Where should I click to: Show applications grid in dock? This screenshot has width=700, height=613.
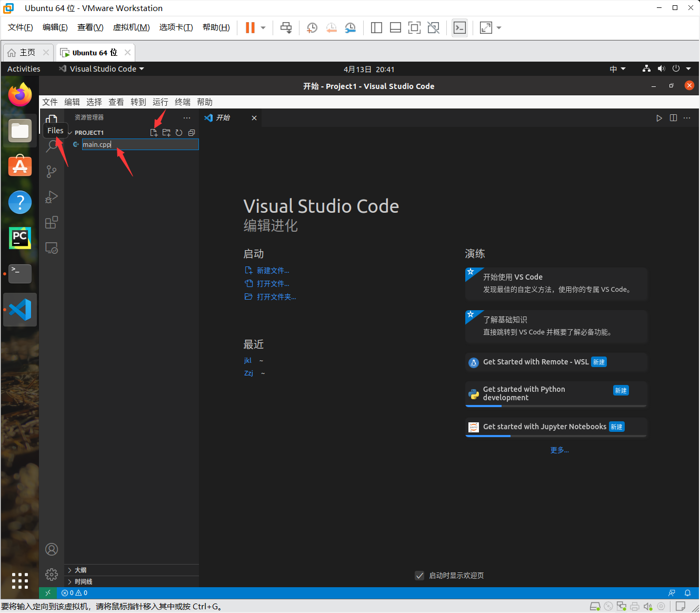(20, 580)
